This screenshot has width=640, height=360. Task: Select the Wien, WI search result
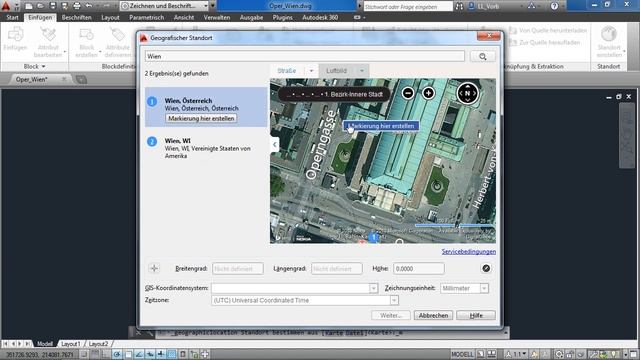tap(206, 148)
